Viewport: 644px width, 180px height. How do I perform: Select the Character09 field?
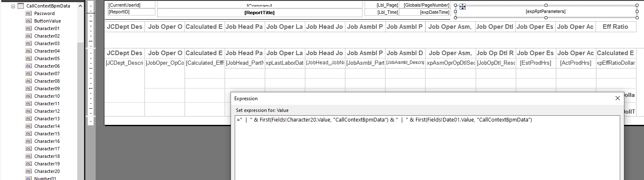click(x=47, y=89)
